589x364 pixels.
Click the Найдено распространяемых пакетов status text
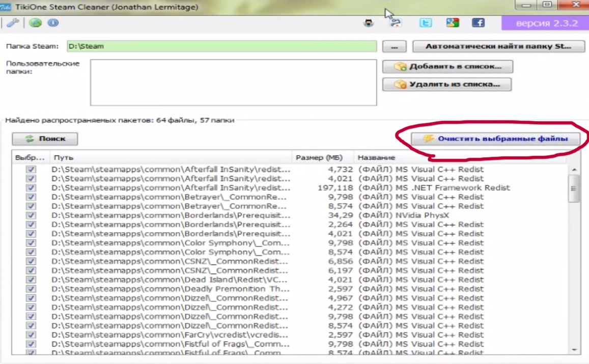tap(120, 120)
